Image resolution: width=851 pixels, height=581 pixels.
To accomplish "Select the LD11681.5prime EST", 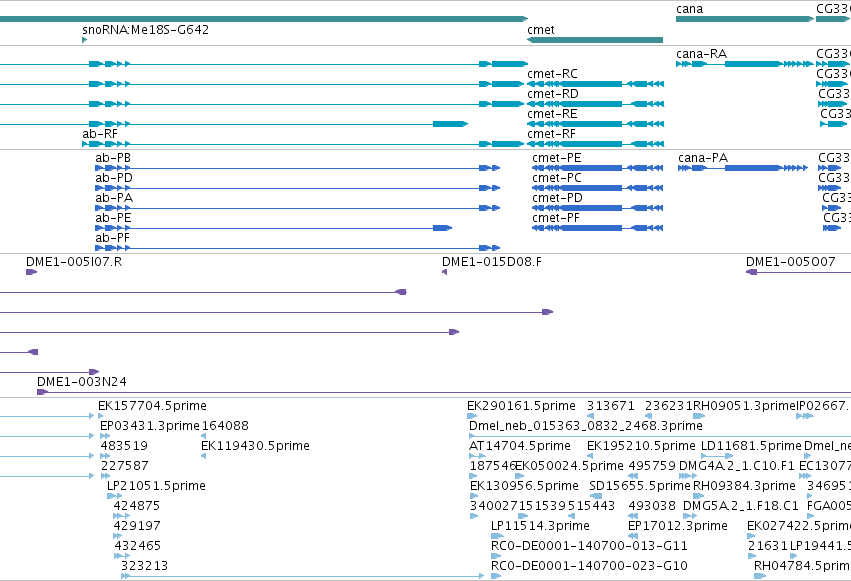I will pyautogui.click(x=717, y=456).
